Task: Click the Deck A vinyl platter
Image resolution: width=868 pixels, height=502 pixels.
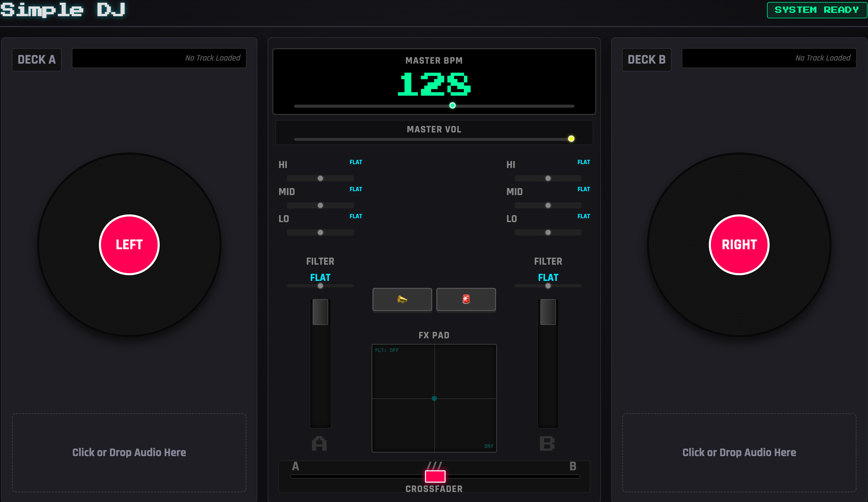Action: (129, 244)
